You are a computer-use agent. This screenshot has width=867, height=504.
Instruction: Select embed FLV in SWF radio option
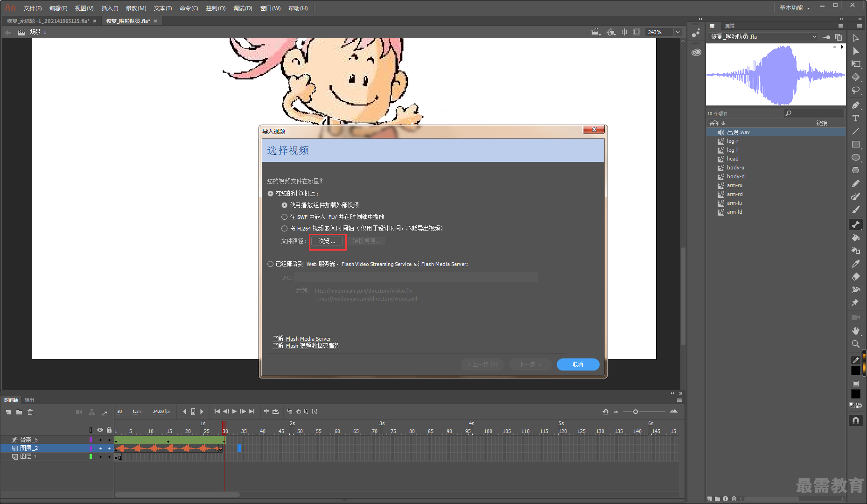pyautogui.click(x=284, y=217)
